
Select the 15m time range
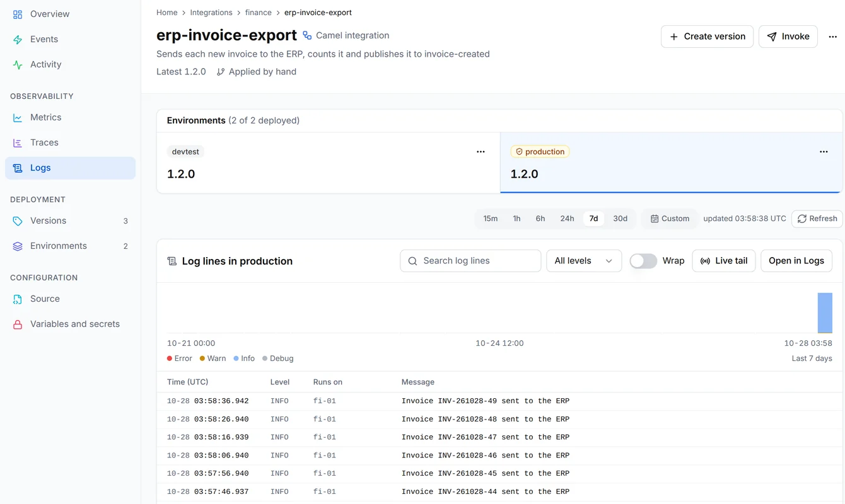491,219
